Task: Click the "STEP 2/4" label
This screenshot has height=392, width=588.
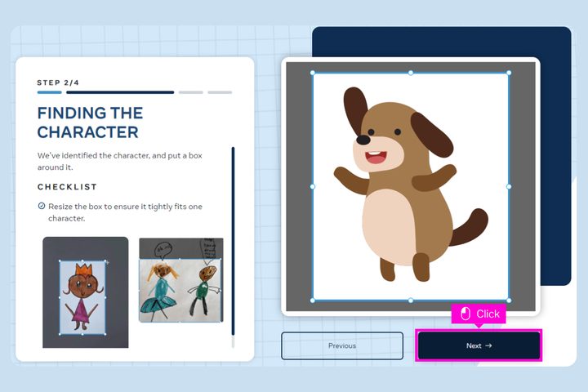Action: 58,82
